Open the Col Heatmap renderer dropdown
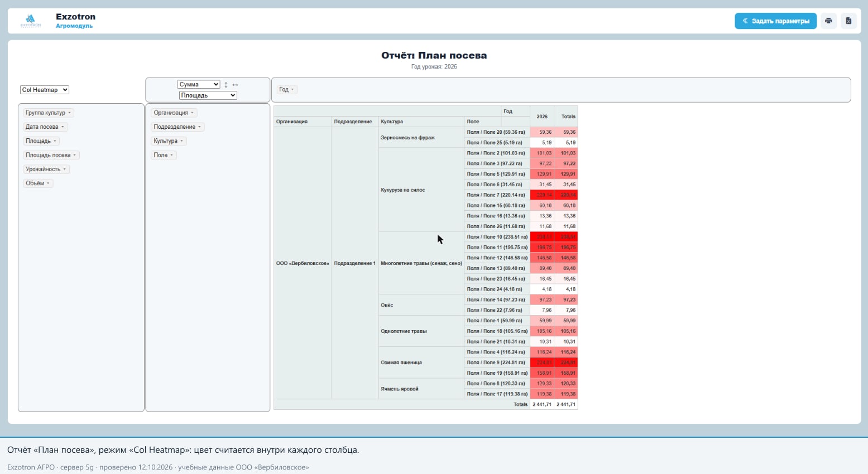The height and width of the screenshot is (474, 868). (45, 90)
